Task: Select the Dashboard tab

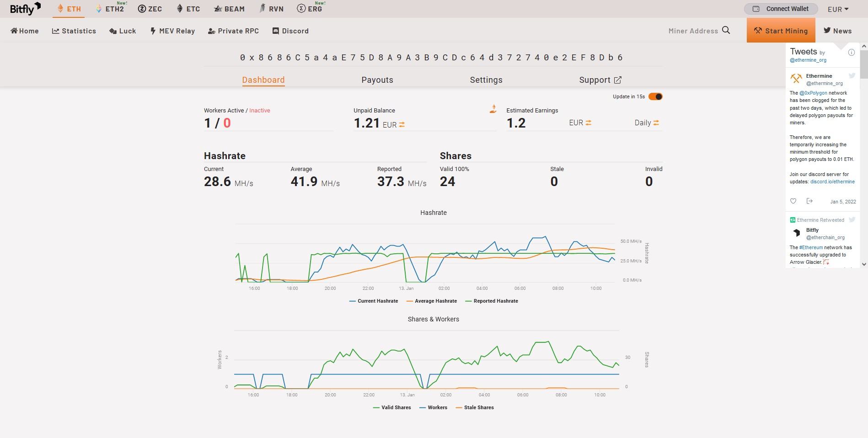Action: point(263,80)
